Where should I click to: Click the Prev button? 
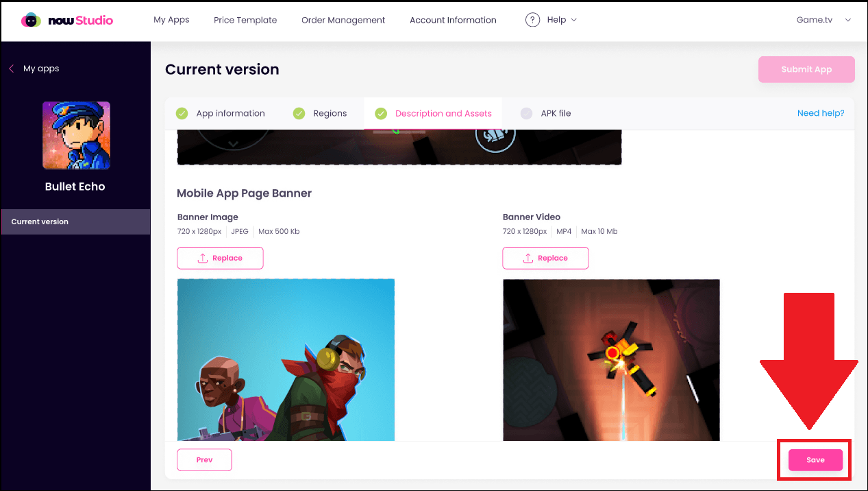(x=204, y=460)
